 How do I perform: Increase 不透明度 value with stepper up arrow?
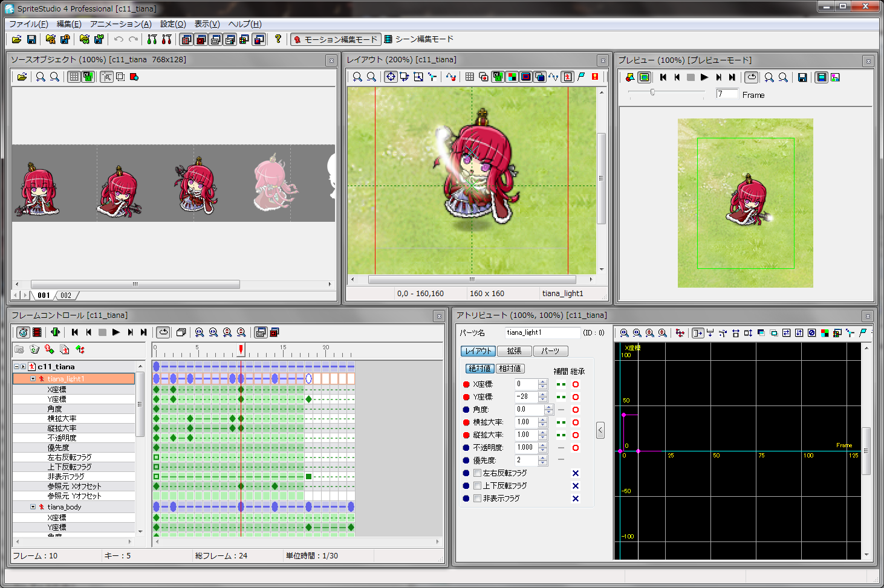[x=542, y=445]
